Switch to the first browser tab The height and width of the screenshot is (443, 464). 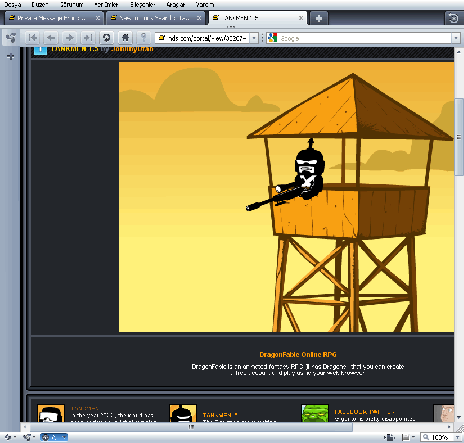click(x=53, y=18)
